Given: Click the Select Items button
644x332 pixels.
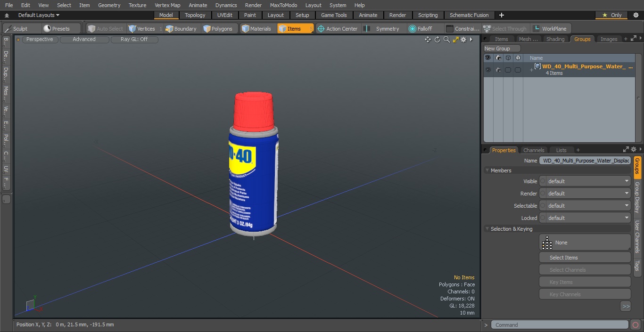Looking at the screenshot, I should (585, 258).
